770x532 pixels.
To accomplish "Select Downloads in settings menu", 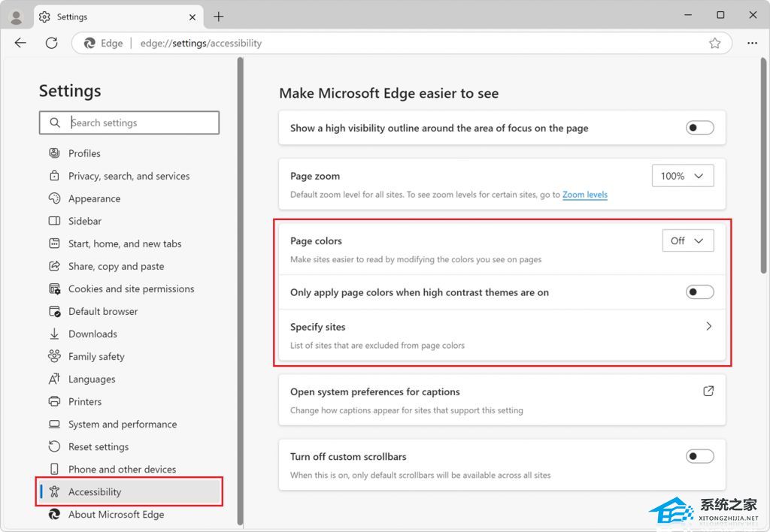I will coord(92,334).
